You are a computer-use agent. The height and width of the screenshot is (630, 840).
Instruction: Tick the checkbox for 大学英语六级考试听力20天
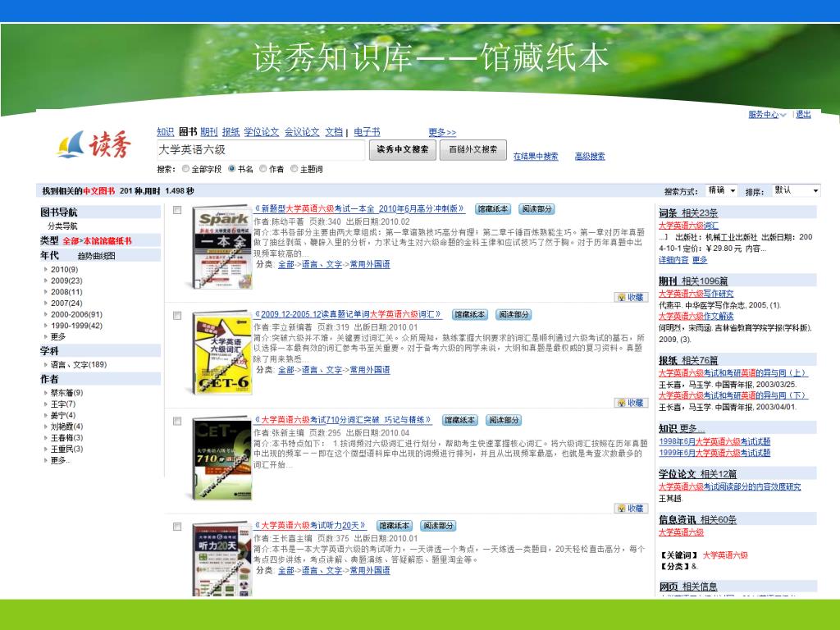[177, 527]
